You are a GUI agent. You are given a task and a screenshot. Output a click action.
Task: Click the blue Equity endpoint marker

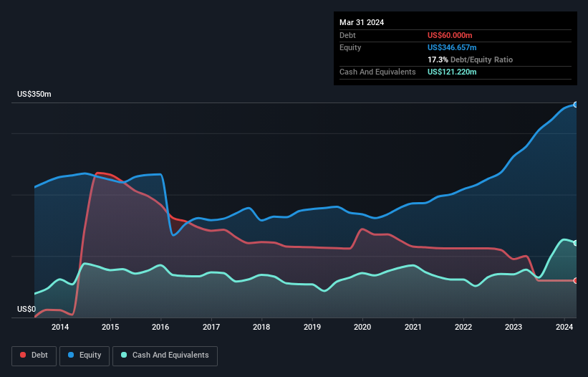[x=576, y=105]
